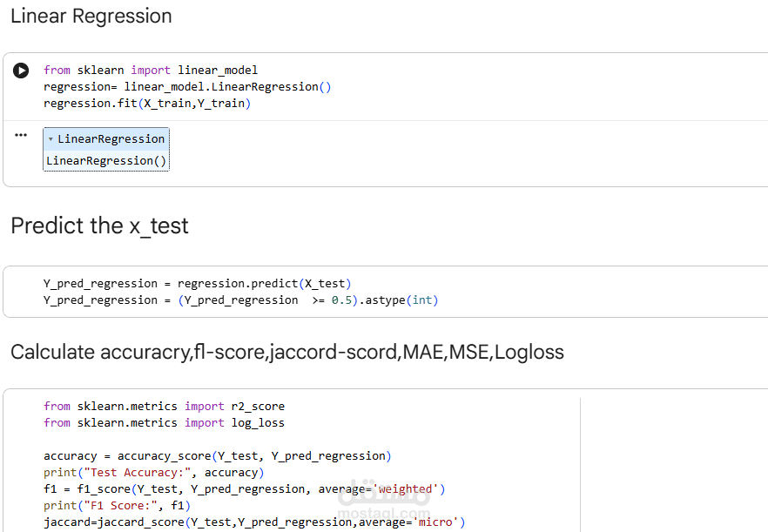Viewport: 768px width, 532px height.
Task: Place cursor in accuracy_score assignment line
Action: click(218, 456)
